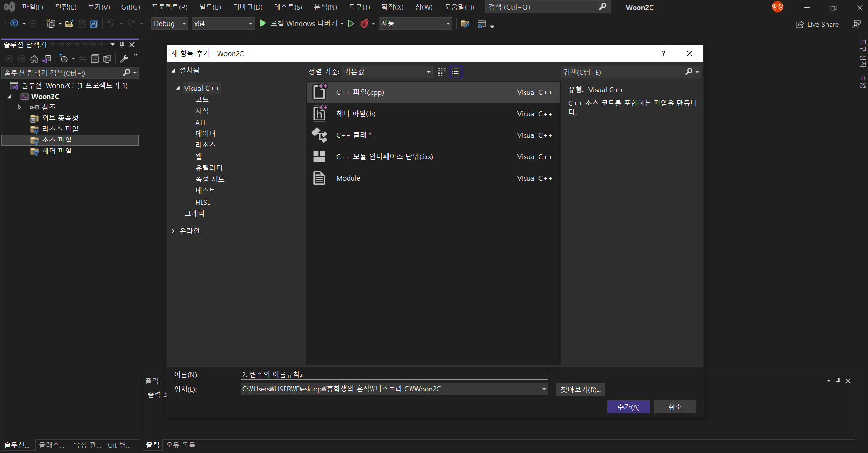Click start without debugging outline play icon
The height and width of the screenshot is (453, 868).
351,24
